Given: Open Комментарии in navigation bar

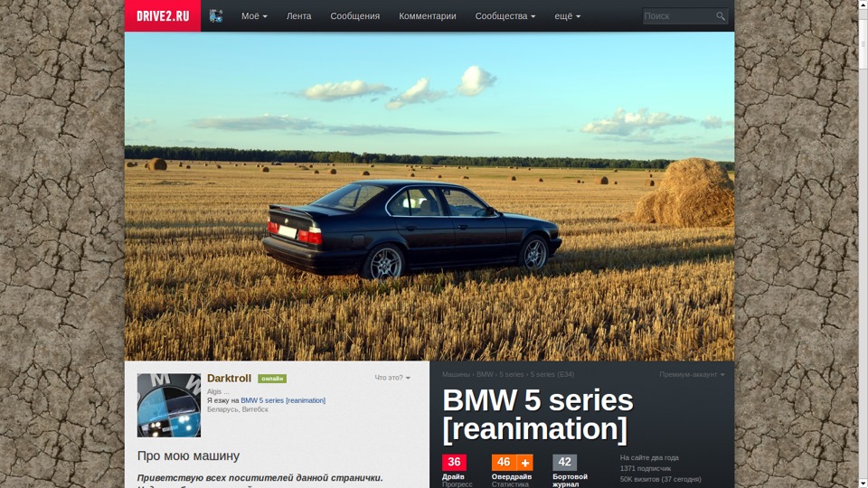Looking at the screenshot, I should (428, 16).
